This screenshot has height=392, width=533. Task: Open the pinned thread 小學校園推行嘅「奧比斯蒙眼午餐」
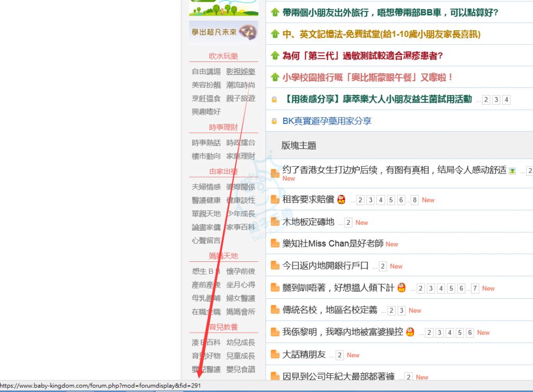pyautogui.click(x=368, y=78)
